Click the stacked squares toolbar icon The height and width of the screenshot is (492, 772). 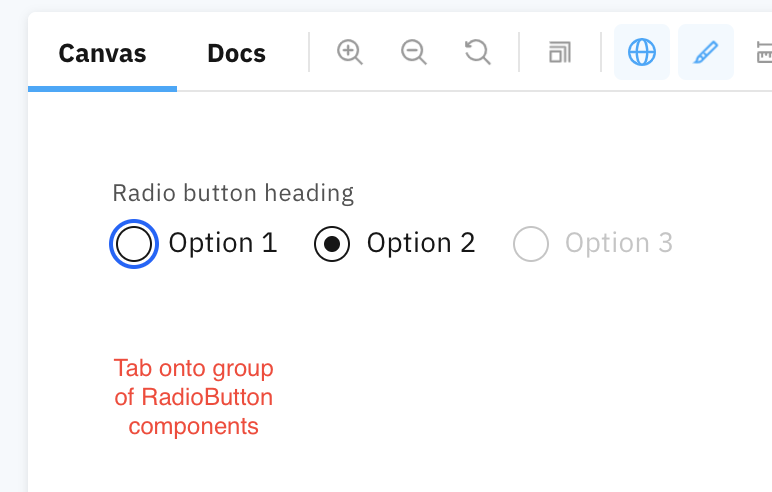560,53
